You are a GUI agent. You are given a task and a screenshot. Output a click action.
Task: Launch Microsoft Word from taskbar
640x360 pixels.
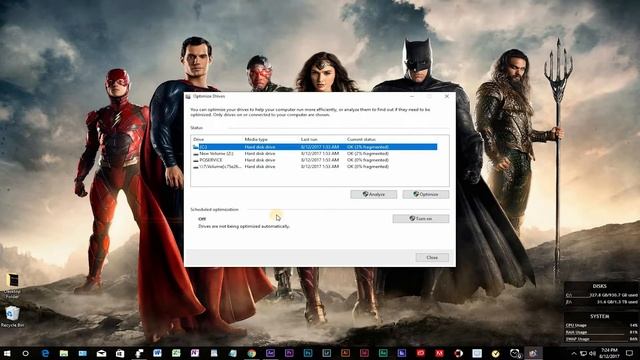[x=158, y=353]
